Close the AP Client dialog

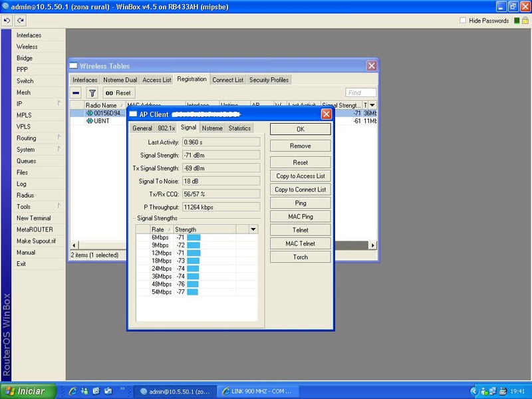[x=327, y=114]
